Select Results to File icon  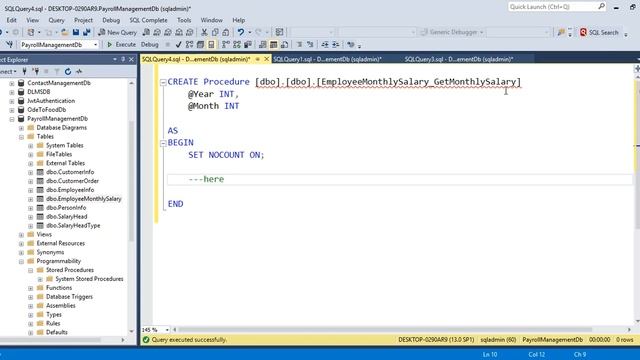point(284,44)
